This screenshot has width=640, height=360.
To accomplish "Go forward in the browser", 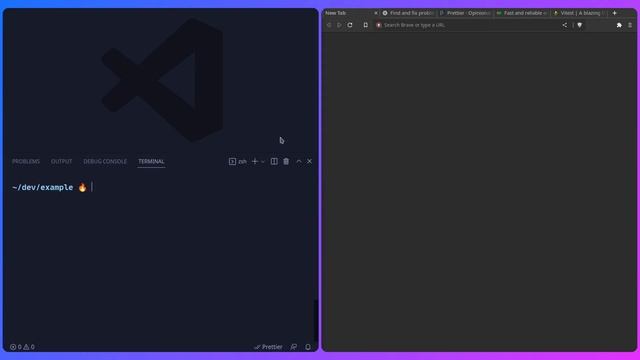I will 339,25.
